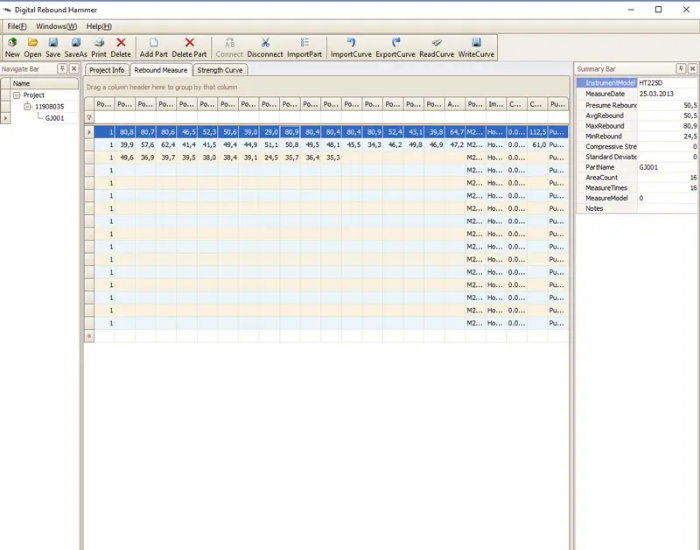Click the Disconnect instrument icon
Viewport: 700px width, 550px height.
[x=265, y=43]
